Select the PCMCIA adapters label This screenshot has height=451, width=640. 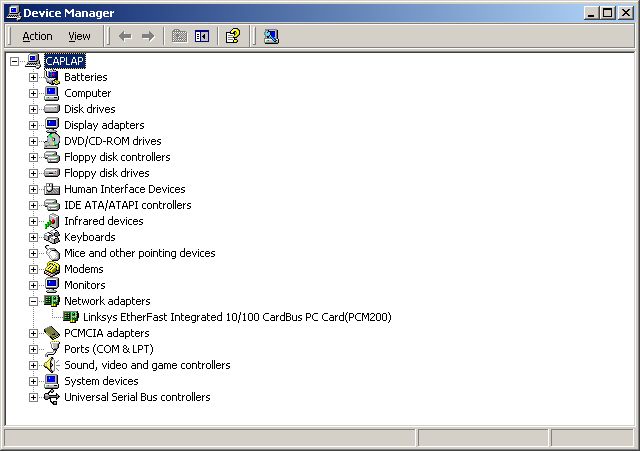coord(107,333)
